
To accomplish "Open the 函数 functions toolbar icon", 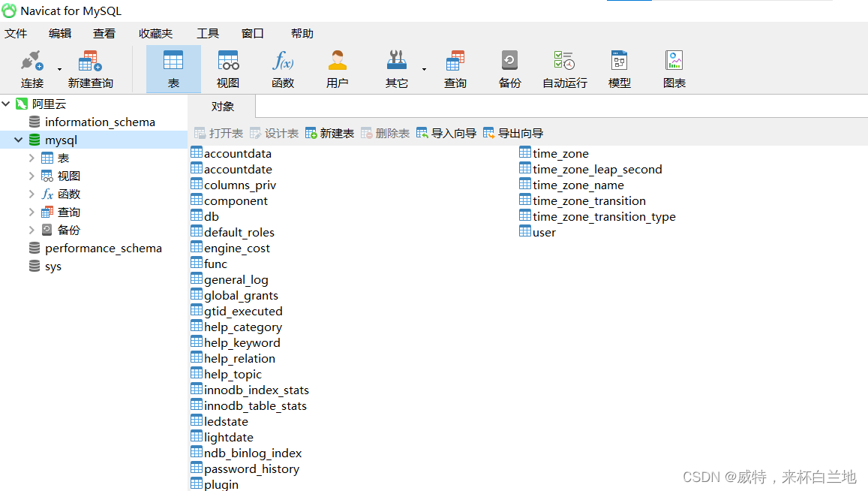I will click(x=283, y=69).
